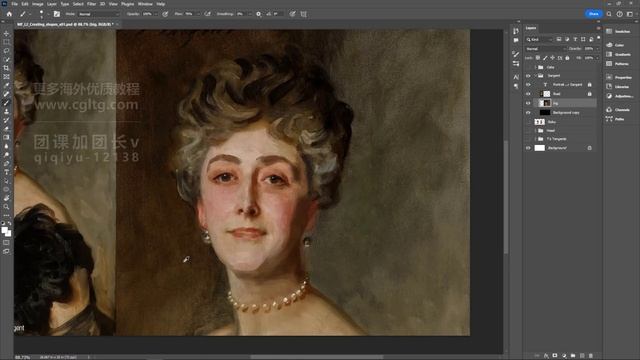Lock transparent pixels icon
Image resolution: width=640 pixels, height=360 pixels.
(x=538, y=58)
